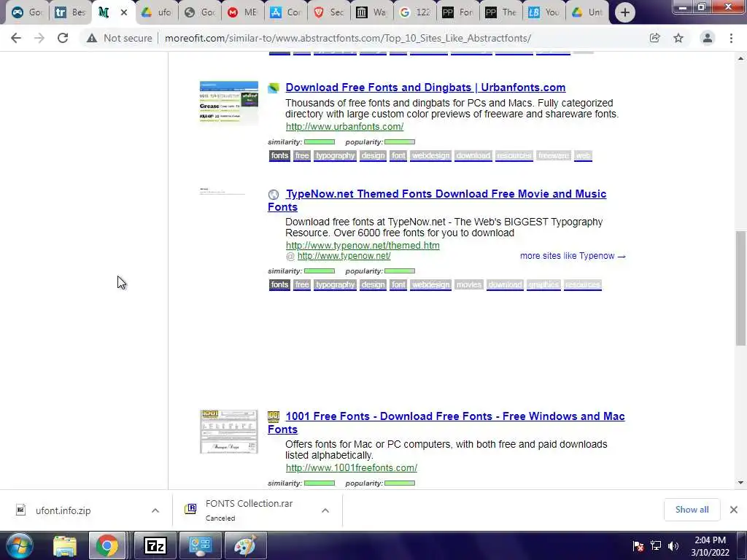The image size is (747, 560).
Task: Click the TypeNow globe favicon
Action: [x=274, y=194]
